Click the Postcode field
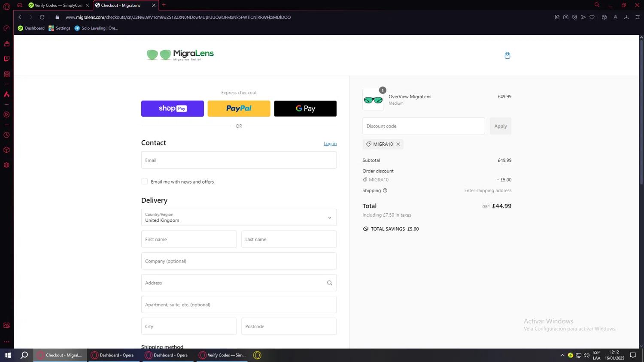644x362 pixels. click(289, 326)
